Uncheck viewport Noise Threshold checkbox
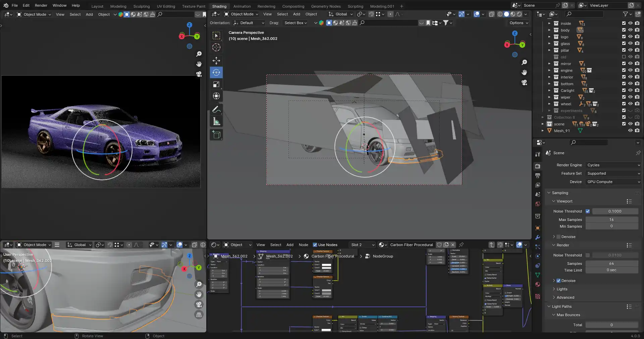This screenshot has height=339, width=644. (588, 211)
